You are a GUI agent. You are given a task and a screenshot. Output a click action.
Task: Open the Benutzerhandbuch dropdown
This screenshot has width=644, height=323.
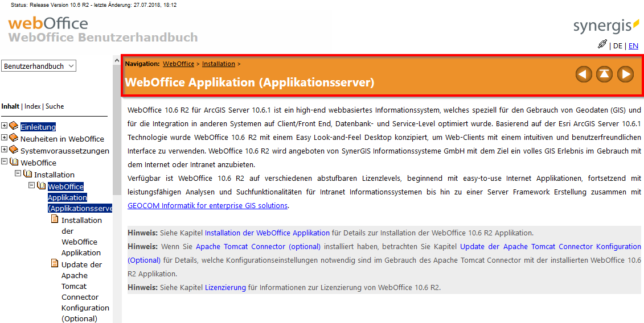coord(39,66)
